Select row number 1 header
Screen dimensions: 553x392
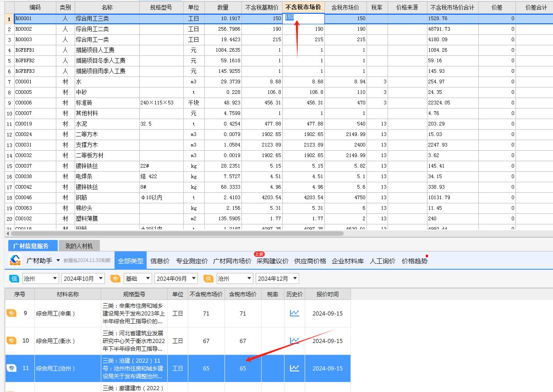click(10, 18)
